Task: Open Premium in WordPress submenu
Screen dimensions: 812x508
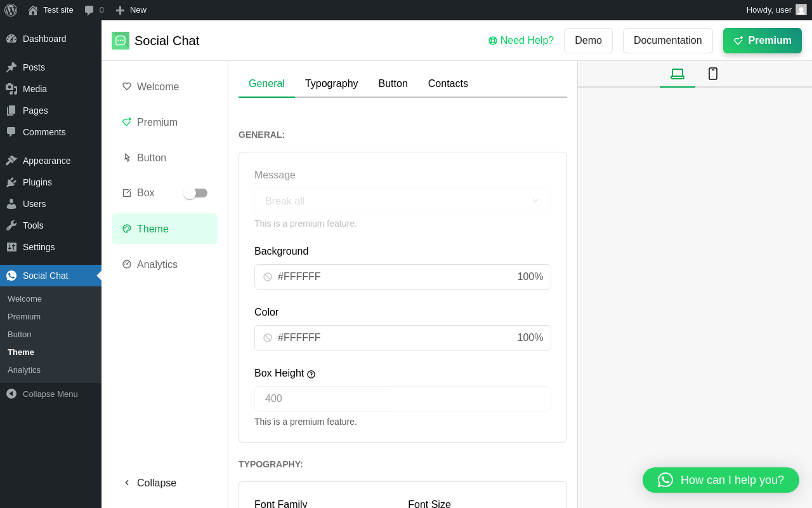Action: [x=24, y=316]
